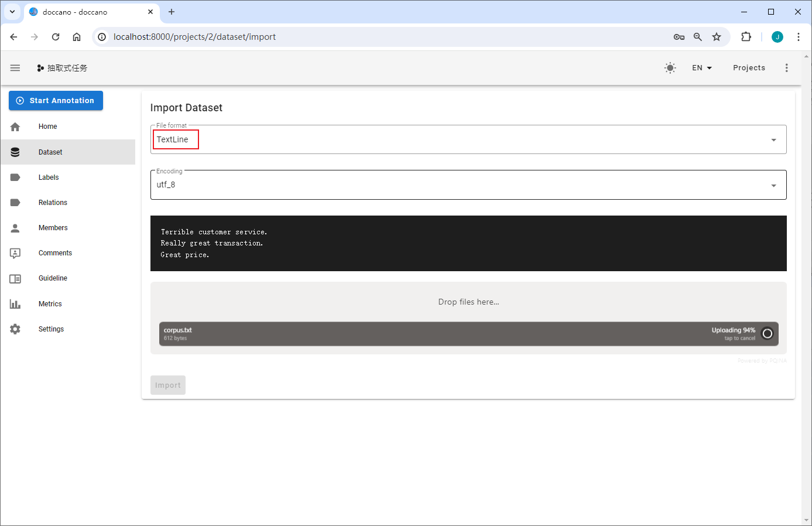
Task: Click the Start Annotation button
Action: point(56,100)
